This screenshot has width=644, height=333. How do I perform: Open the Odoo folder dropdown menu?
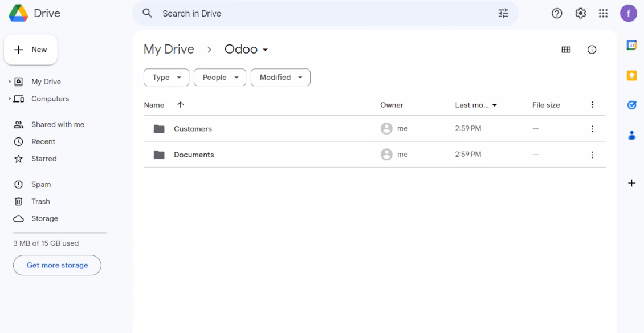(266, 50)
